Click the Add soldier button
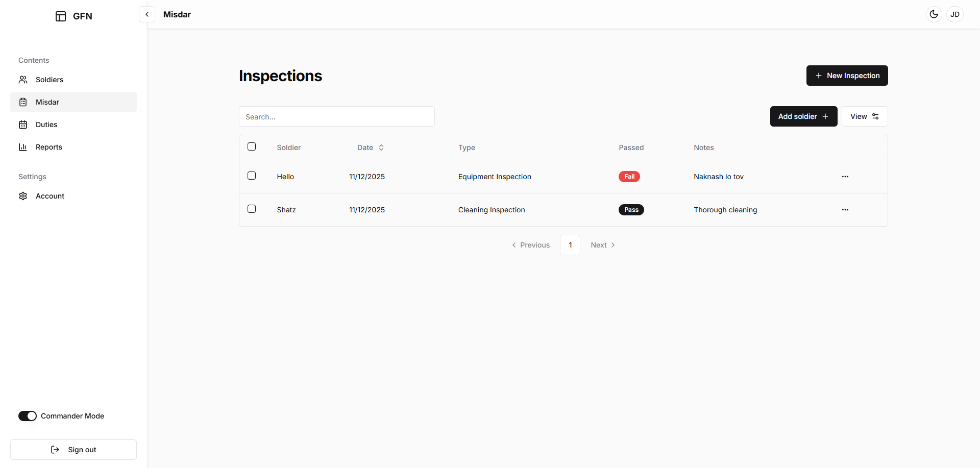 tap(803, 116)
